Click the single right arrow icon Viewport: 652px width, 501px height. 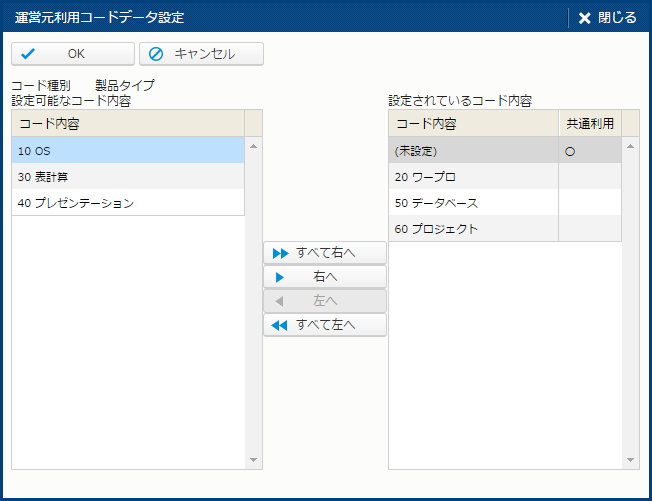click(x=280, y=277)
